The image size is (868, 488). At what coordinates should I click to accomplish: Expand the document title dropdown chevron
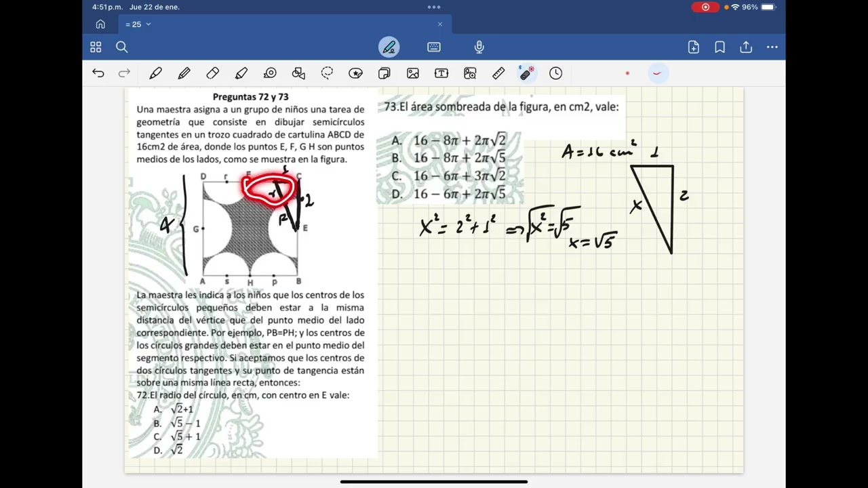click(149, 24)
